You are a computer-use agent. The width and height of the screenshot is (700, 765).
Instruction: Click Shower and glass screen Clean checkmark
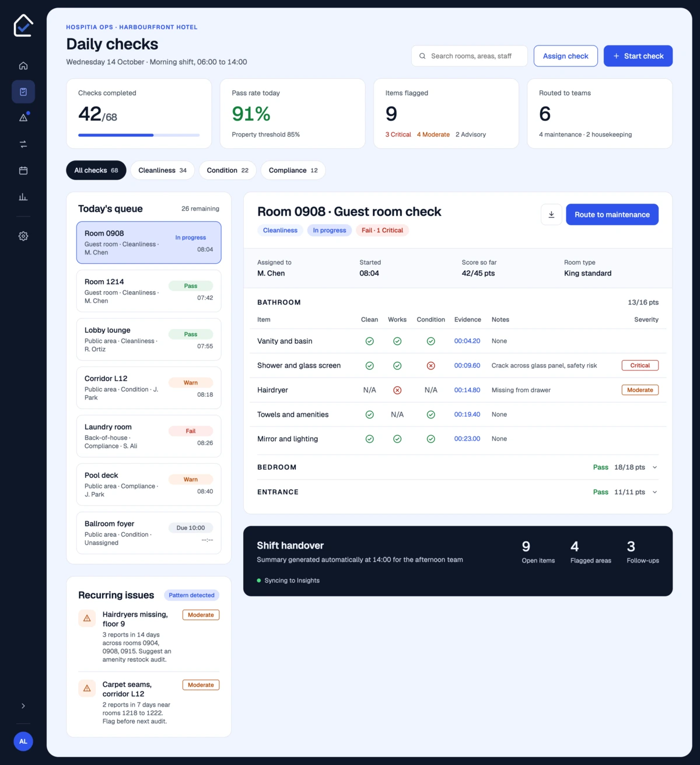369,366
